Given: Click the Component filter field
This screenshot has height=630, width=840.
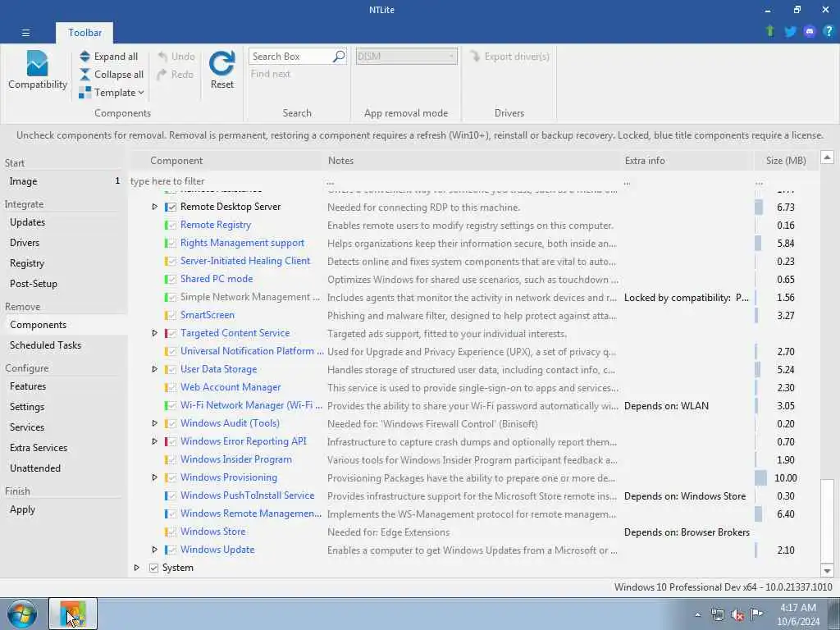Looking at the screenshot, I should pyautogui.click(x=225, y=181).
